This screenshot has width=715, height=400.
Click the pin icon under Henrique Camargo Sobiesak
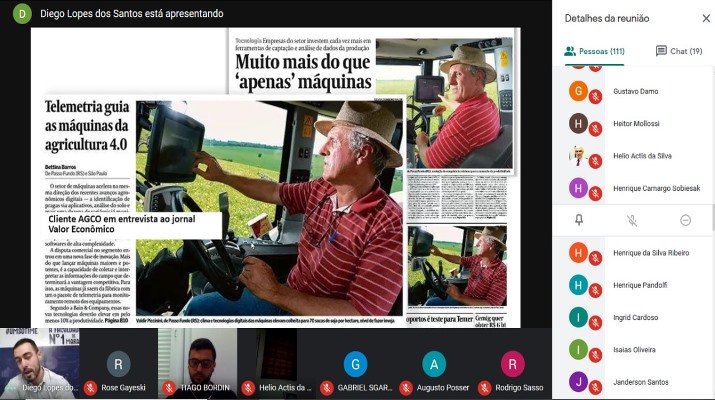(579, 220)
